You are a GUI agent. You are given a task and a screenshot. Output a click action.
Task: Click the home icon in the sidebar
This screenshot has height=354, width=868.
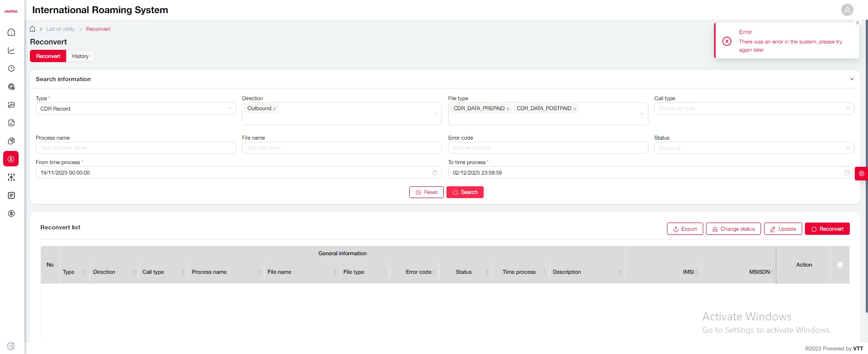(x=11, y=32)
